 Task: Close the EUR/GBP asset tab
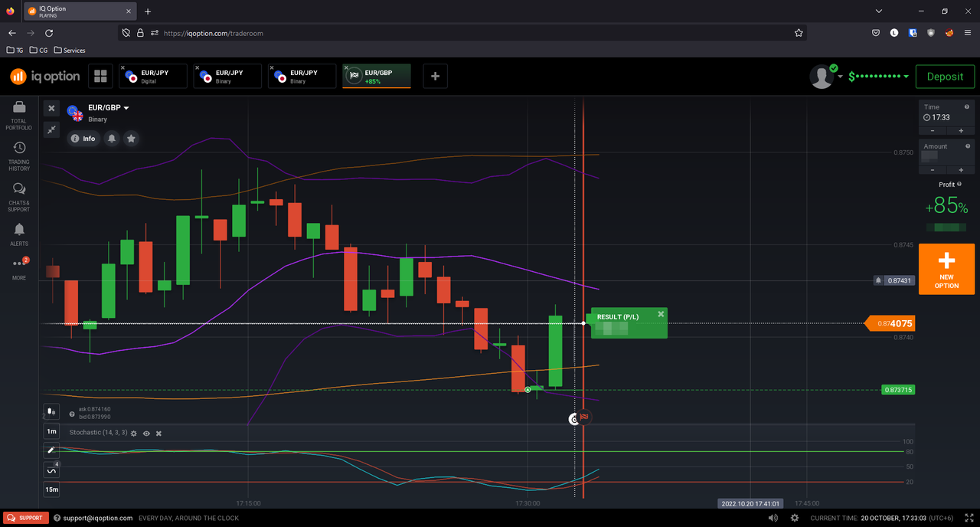click(x=347, y=68)
